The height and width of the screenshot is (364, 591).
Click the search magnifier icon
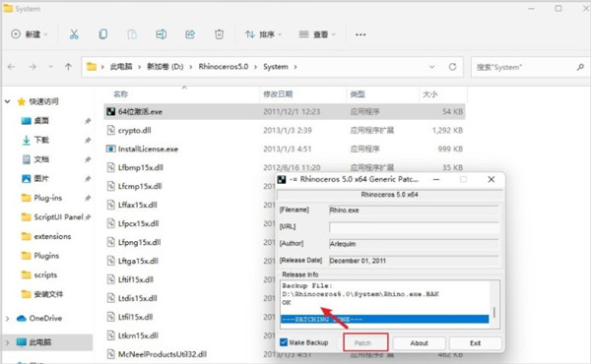pyautogui.click(x=580, y=67)
